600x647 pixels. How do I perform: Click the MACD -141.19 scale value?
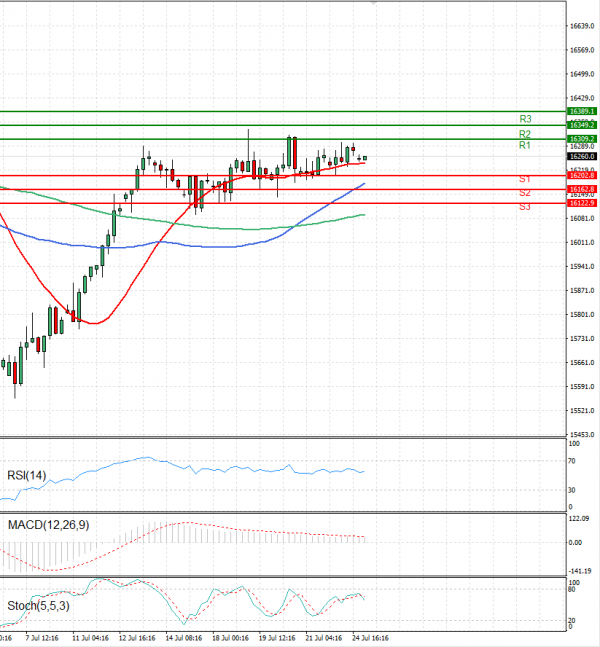click(580, 571)
